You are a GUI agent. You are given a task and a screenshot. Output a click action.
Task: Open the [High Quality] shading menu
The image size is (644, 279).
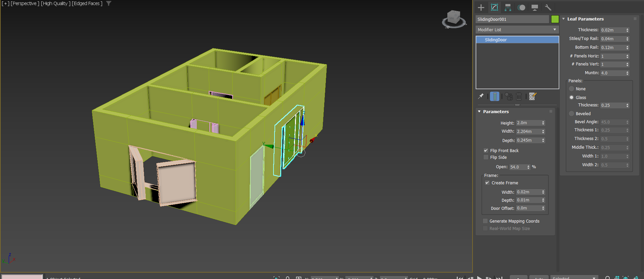pyautogui.click(x=56, y=3)
